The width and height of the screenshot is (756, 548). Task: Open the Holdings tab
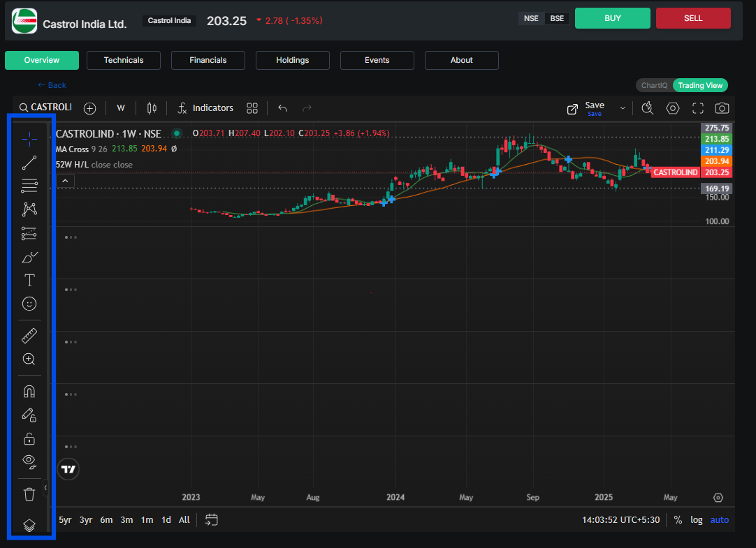pos(292,60)
